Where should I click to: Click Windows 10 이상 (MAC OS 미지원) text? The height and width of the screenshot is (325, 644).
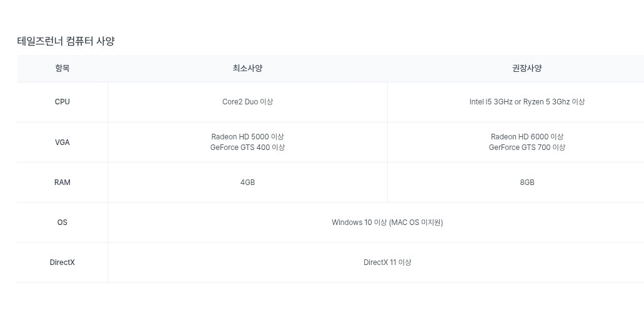pos(387,222)
